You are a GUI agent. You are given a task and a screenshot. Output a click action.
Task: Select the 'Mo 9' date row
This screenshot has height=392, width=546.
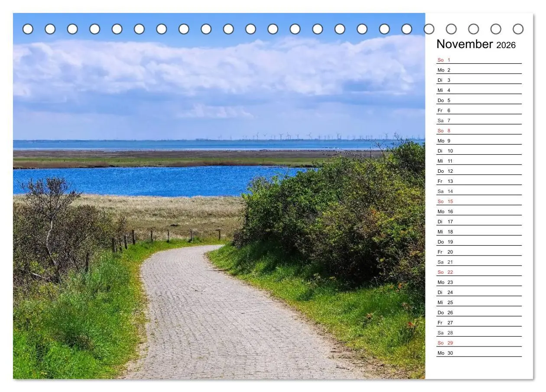coord(479,141)
